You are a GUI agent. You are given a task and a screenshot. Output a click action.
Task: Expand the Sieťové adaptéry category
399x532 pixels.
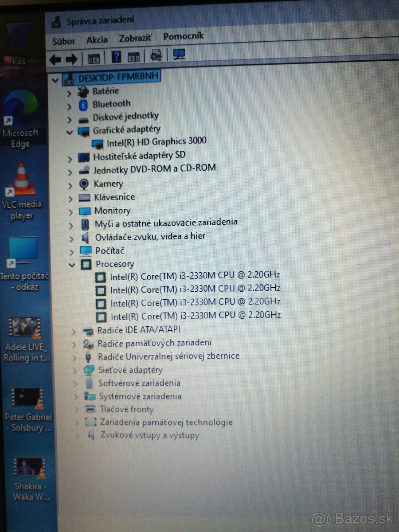point(75,370)
